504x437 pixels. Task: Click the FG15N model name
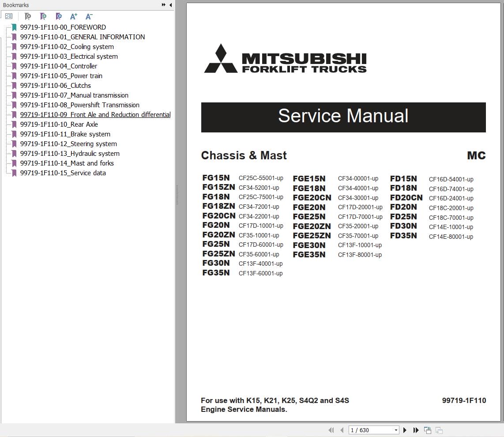click(x=216, y=178)
